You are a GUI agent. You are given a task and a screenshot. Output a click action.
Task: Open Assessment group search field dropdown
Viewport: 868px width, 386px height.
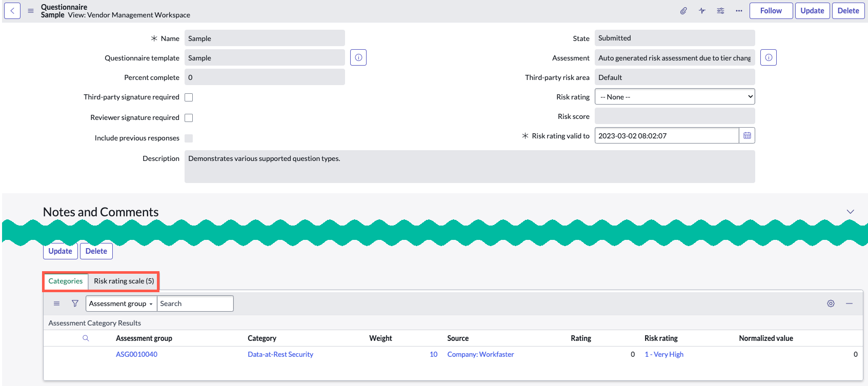tap(121, 303)
